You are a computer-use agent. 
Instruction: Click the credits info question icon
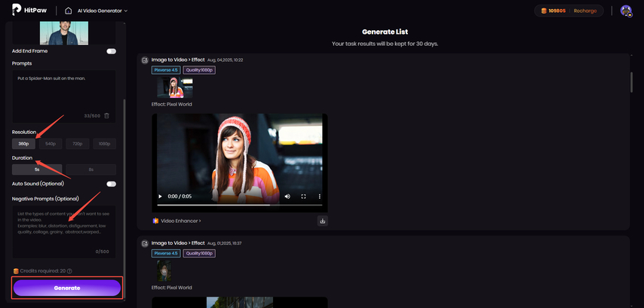pos(69,271)
